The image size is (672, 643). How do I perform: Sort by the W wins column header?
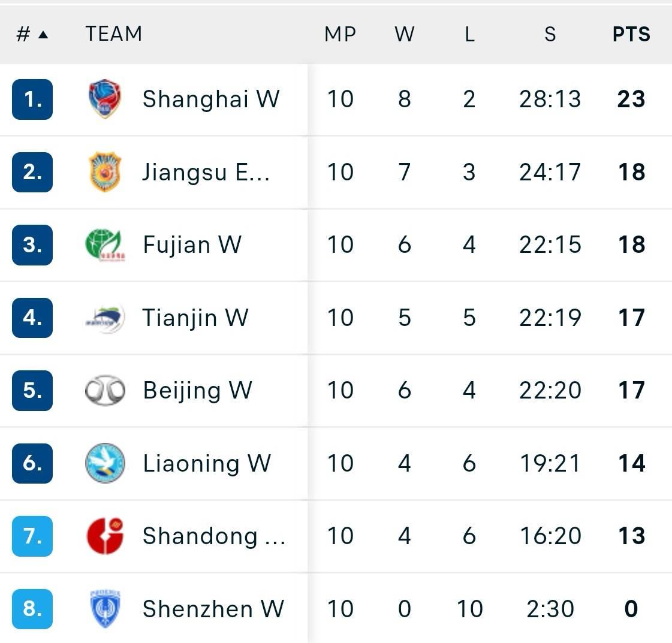coord(405,34)
